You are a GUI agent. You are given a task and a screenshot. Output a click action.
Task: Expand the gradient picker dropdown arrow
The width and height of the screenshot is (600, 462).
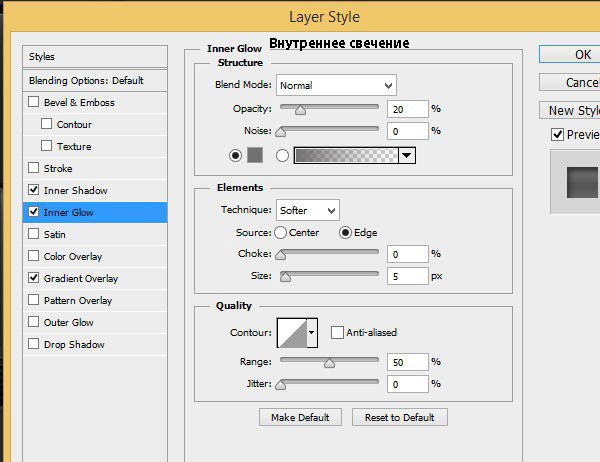[406, 155]
